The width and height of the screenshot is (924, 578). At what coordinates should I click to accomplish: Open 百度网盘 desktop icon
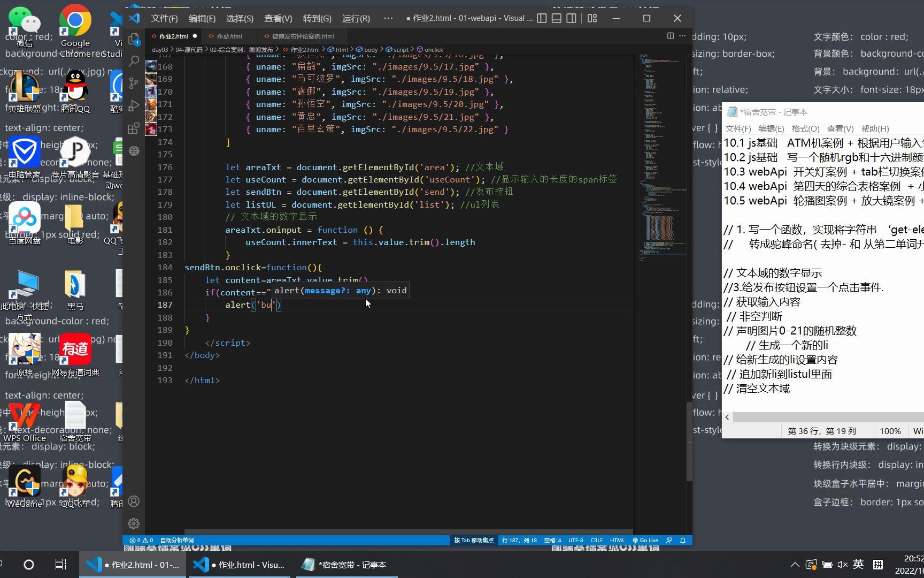[x=25, y=224]
